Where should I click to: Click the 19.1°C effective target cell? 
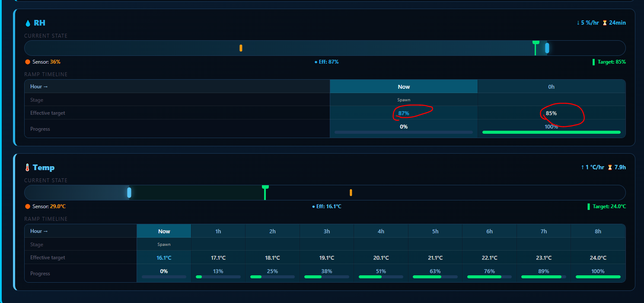pyautogui.click(x=327, y=258)
